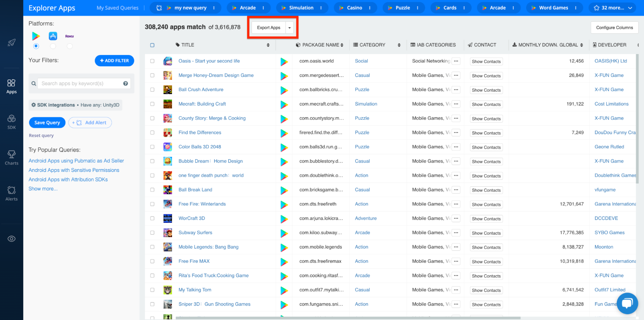Open the Cards query options dots
Viewport: 644px width, 320px height.
(464, 8)
